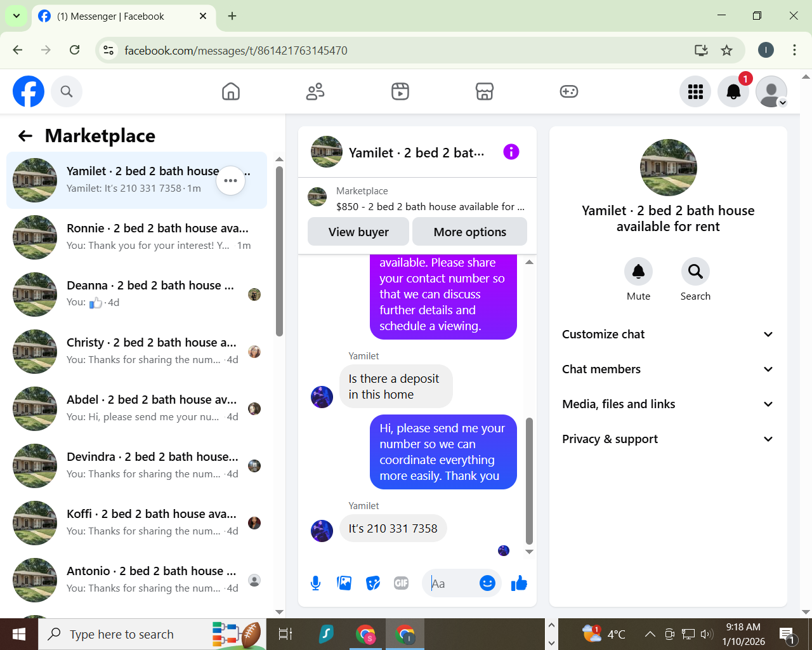The image size is (812, 650).
Task: Search in conversation magnifier icon
Action: point(695,272)
